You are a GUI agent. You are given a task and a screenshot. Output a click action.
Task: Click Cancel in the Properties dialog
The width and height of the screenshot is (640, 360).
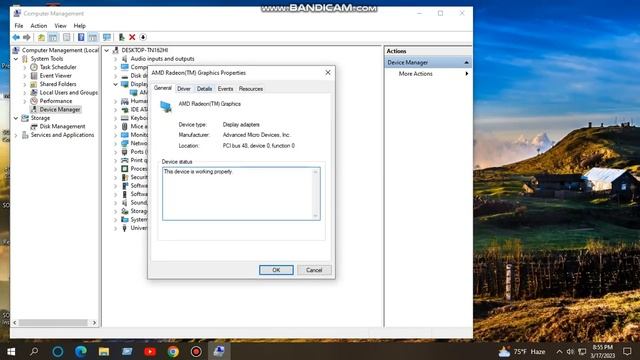click(x=314, y=270)
